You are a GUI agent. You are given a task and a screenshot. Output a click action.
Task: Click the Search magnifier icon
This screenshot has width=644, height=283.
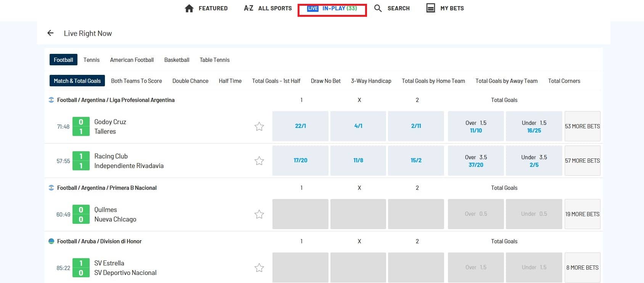(x=378, y=8)
